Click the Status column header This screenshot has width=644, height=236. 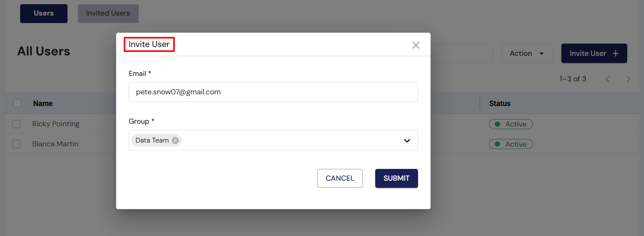click(500, 104)
